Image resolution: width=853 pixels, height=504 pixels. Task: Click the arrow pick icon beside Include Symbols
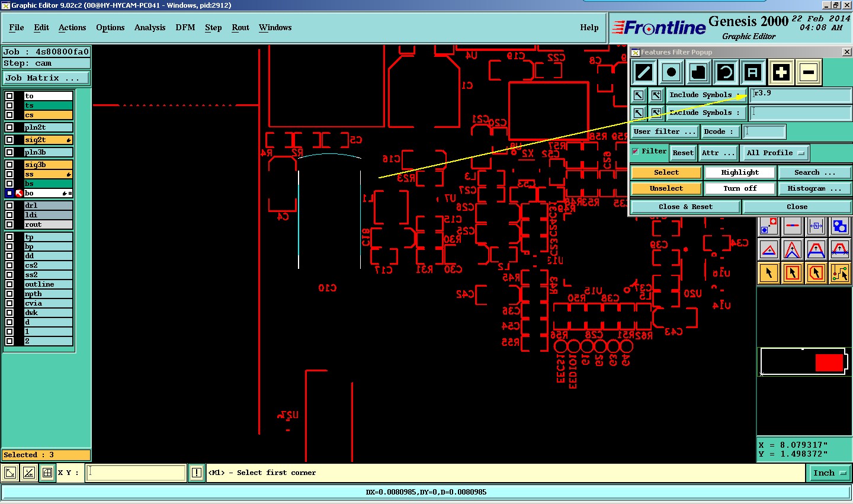tap(638, 95)
